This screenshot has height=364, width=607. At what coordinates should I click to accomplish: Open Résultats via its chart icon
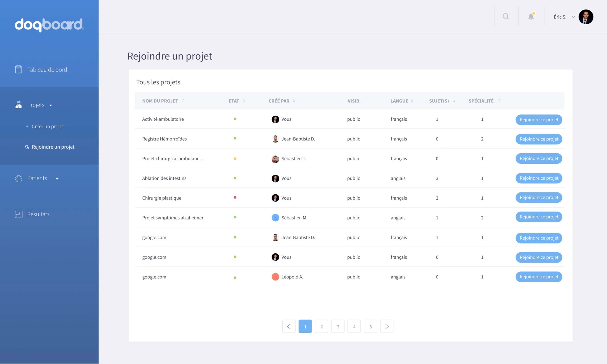coord(19,214)
